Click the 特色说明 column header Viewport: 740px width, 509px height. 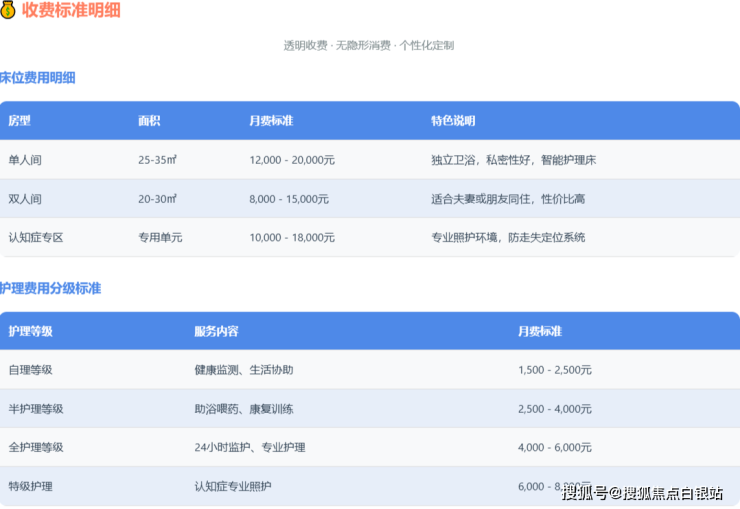pos(453,121)
